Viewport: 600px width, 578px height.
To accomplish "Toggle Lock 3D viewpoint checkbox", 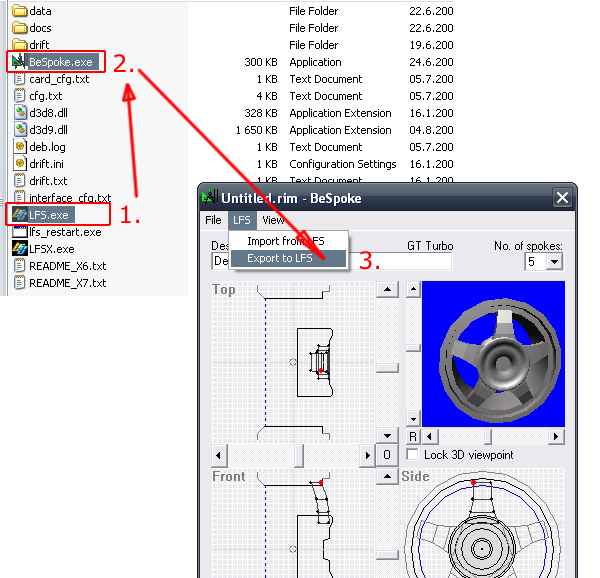I will (x=412, y=454).
